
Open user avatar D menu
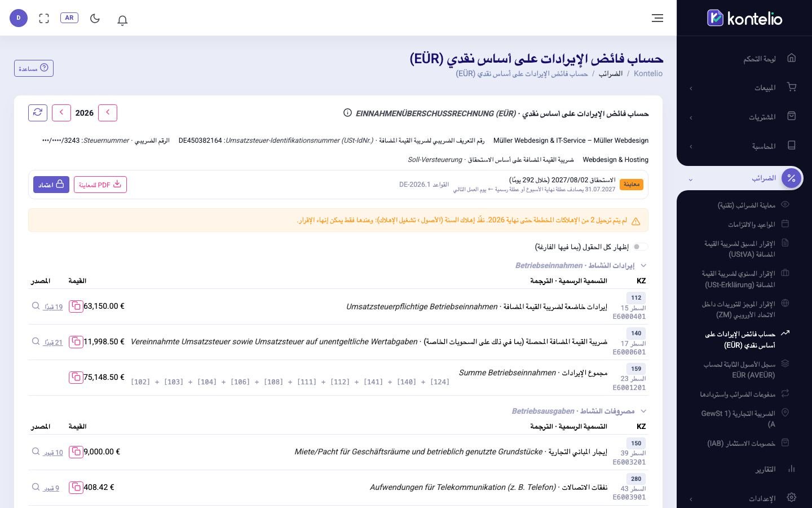[19, 18]
